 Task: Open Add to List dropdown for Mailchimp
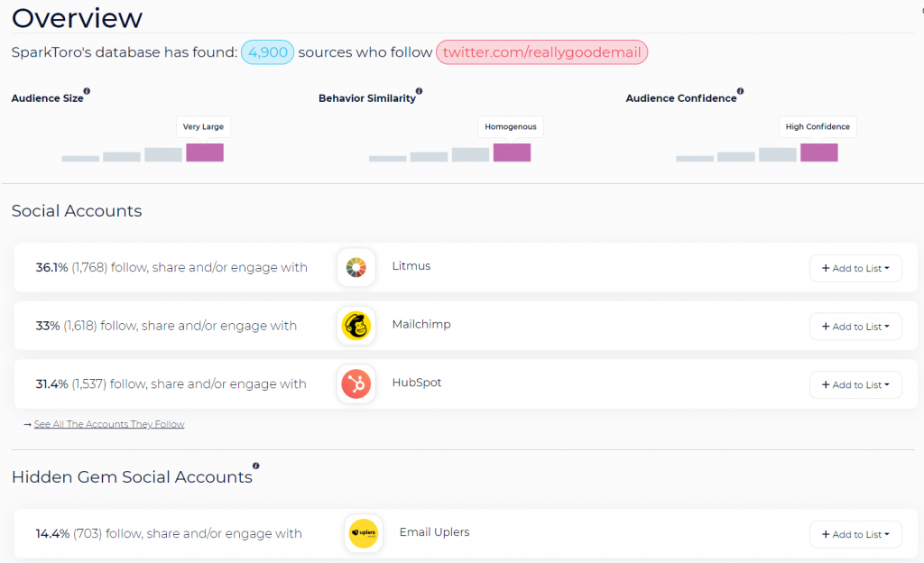coord(855,327)
